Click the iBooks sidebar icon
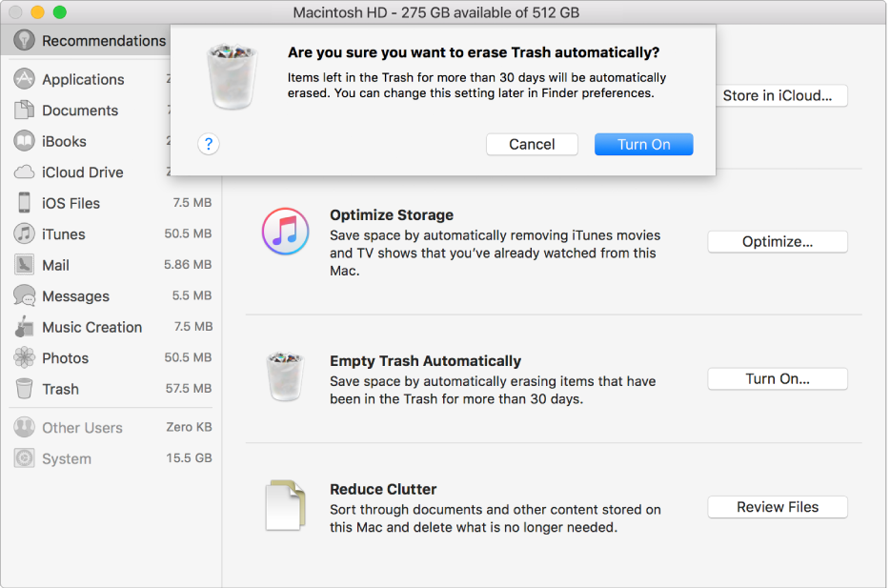 [25, 142]
